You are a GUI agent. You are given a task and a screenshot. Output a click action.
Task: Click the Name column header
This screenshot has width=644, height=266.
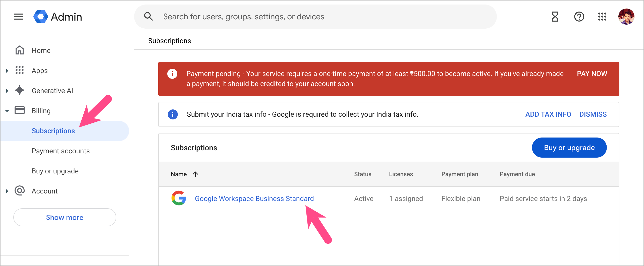pyautogui.click(x=179, y=174)
